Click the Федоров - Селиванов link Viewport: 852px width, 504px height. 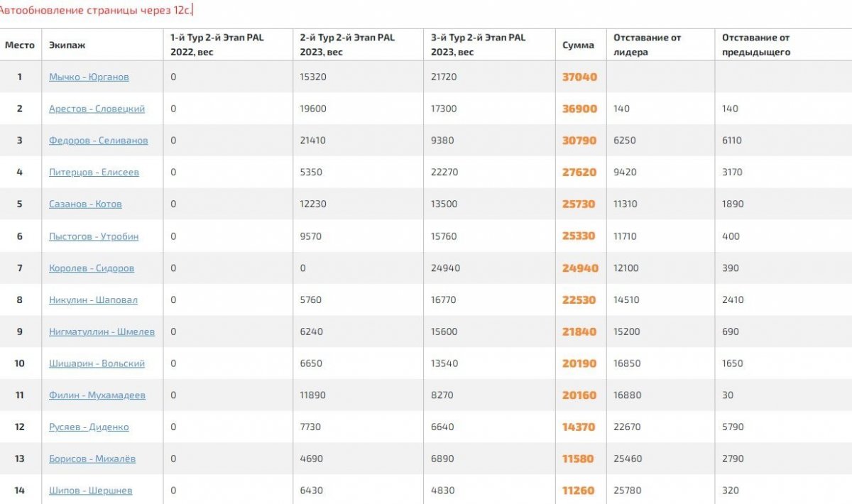click(99, 141)
